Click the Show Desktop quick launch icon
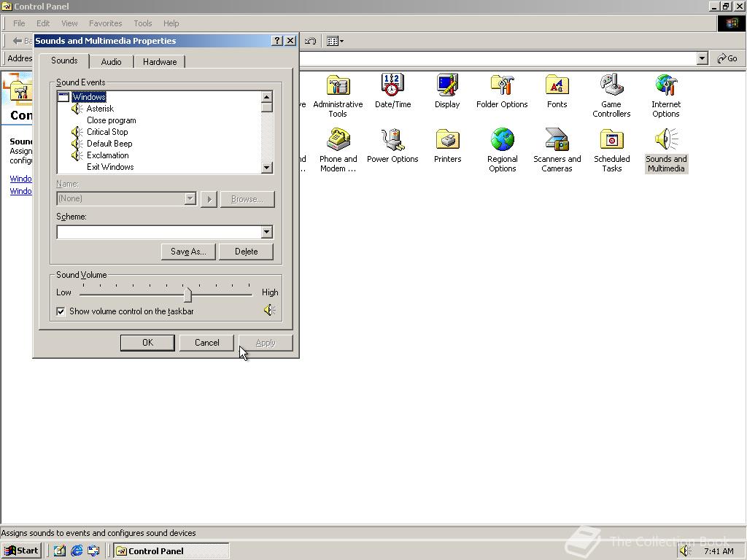Viewport: 747px width, 560px height. (60, 551)
